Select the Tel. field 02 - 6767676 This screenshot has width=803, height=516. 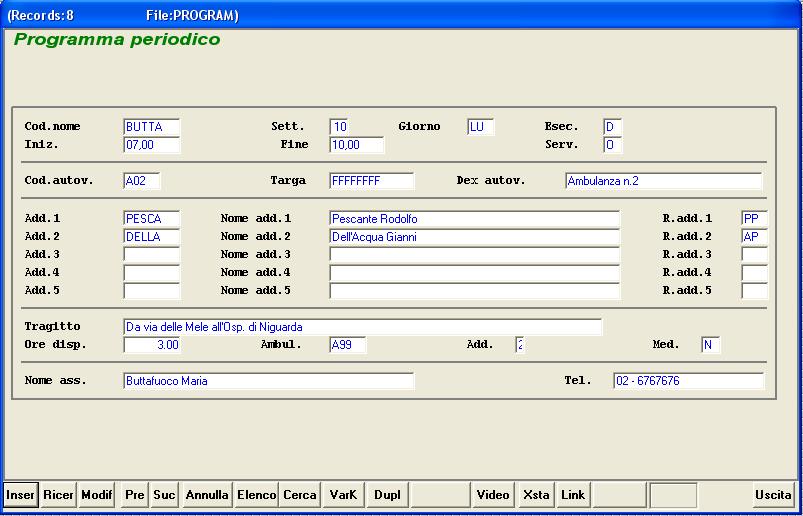(x=688, y=381)
